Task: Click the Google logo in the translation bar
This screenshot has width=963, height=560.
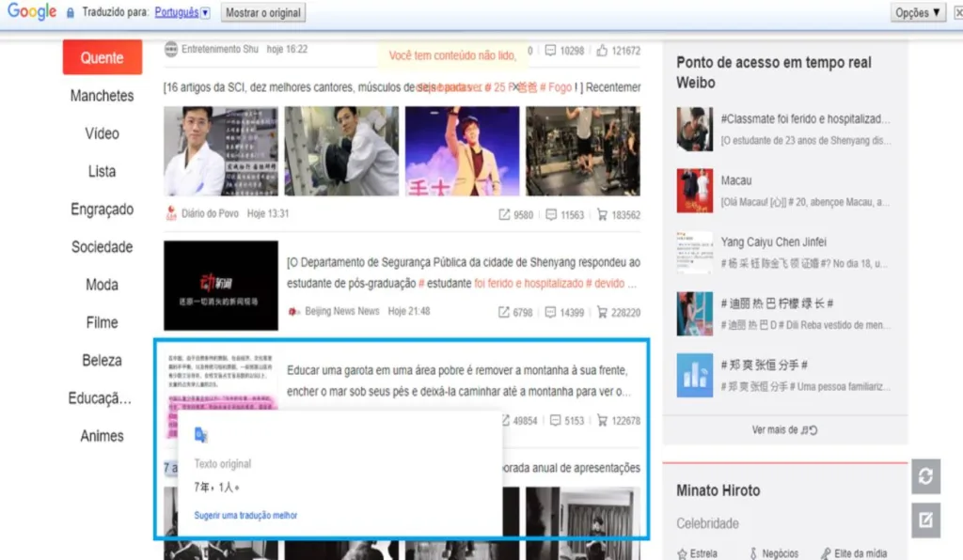Action: pyautogui.click(x=31, y=12)
